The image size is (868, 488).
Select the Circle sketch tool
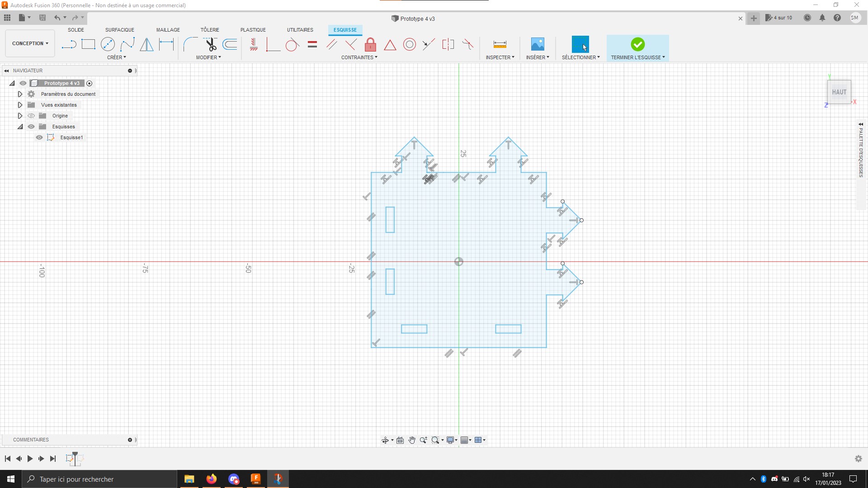click(108, 44)
